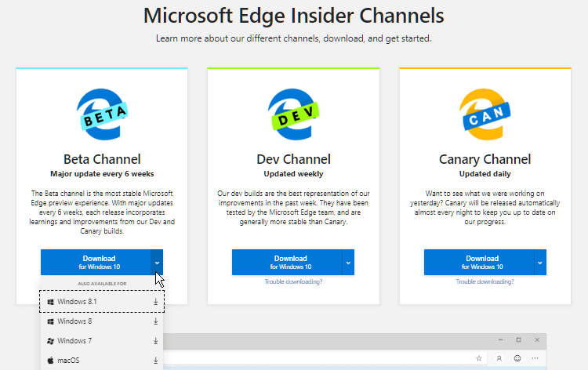
Task: Select Windows 8 from the platform list
Action: pyautogui.click(x=102, y=321)
